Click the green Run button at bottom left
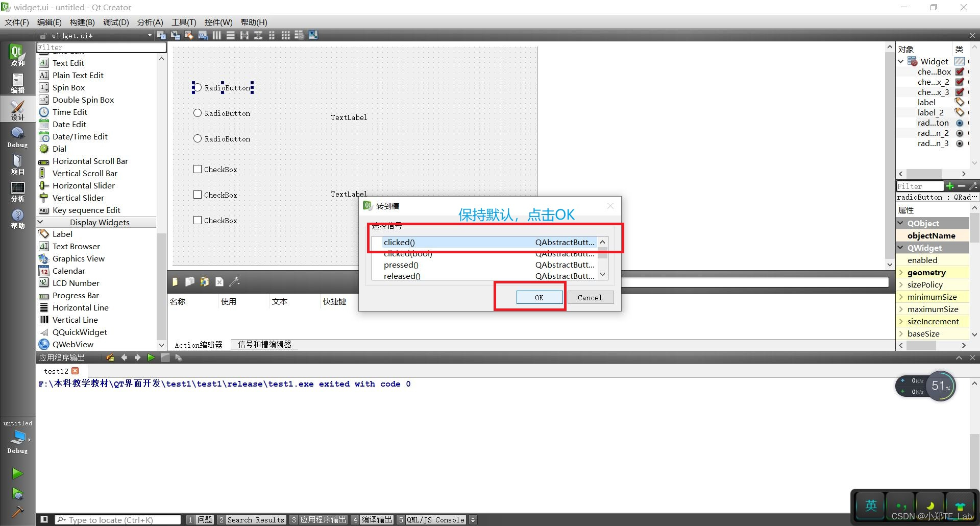This screenshot has width=980, height=526. click(x=18, y=473)
